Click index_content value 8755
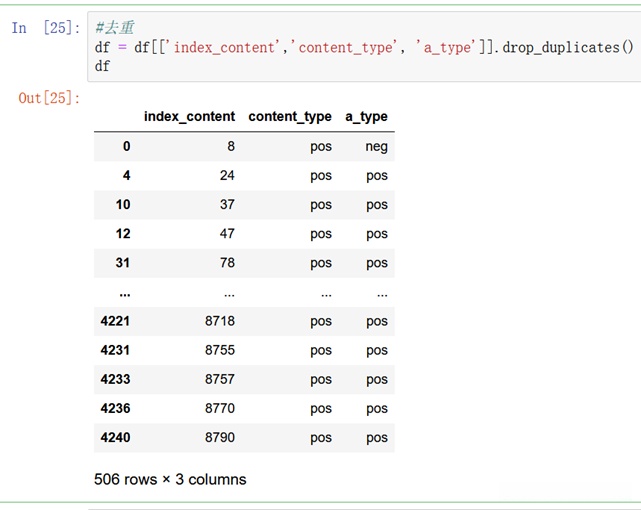The width and height of the screenshot is (641, 510). [220, 350]
